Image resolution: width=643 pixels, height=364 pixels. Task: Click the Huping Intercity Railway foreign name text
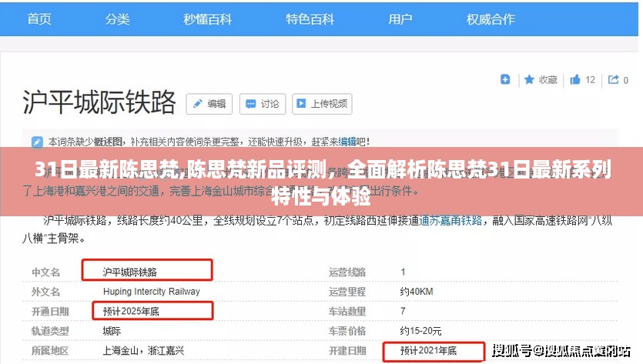[x=151, y=292]
